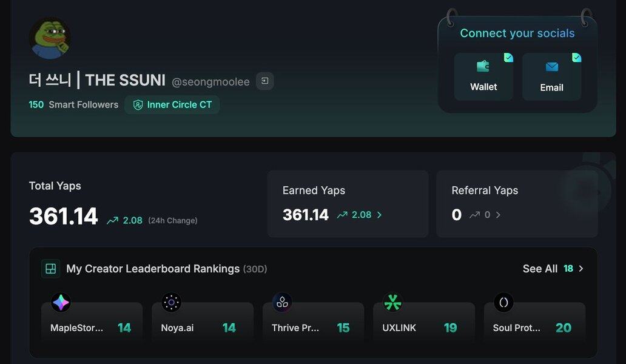Open the Soul Protocol project logo
This screenshot has height=364, width=626.
click(x=503, y=302)
